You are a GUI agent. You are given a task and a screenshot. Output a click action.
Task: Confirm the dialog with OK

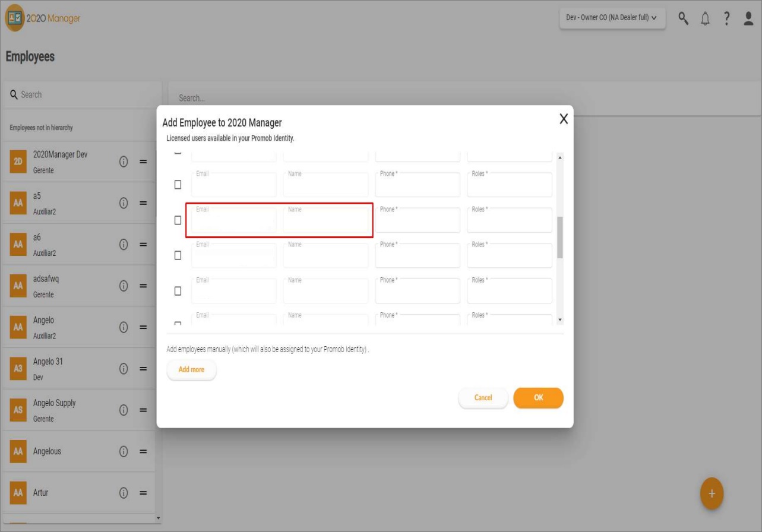pyautogui.click(x=538, y=398)
